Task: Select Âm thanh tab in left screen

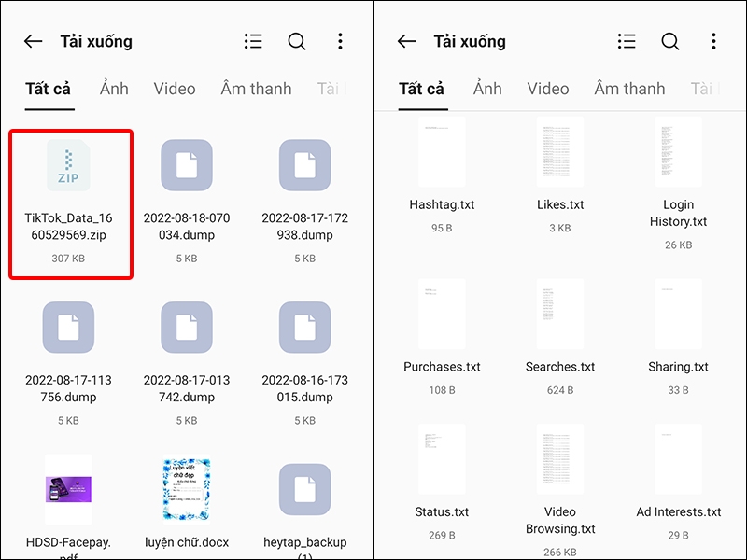Action: pyautogui.click(x=256, y=89)
